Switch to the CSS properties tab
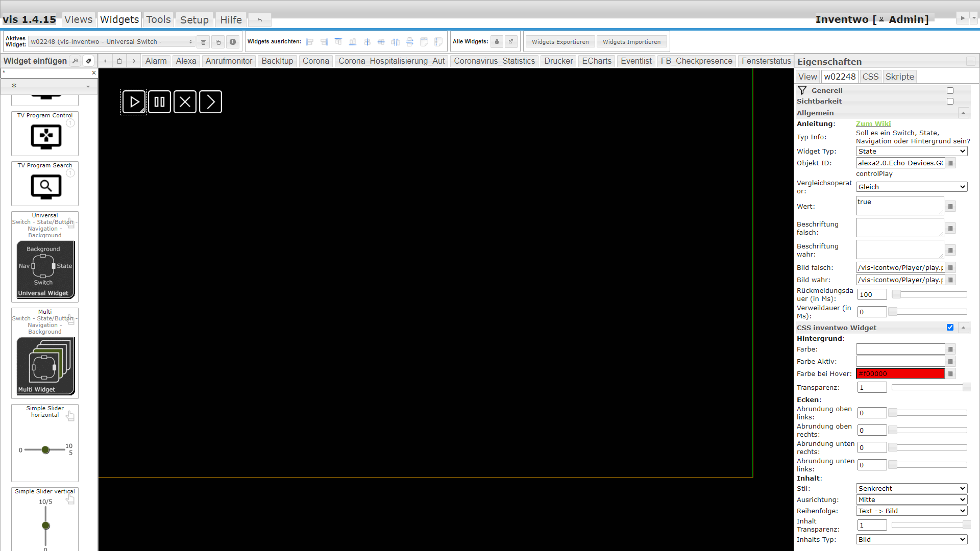 click(x=870, y=77)
